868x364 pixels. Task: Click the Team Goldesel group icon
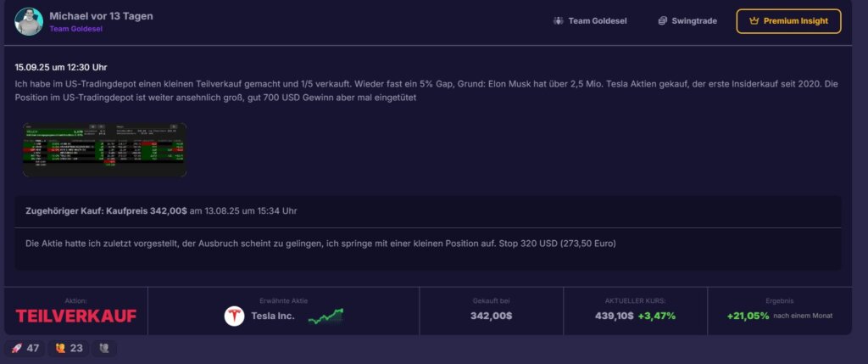(558, 21)
